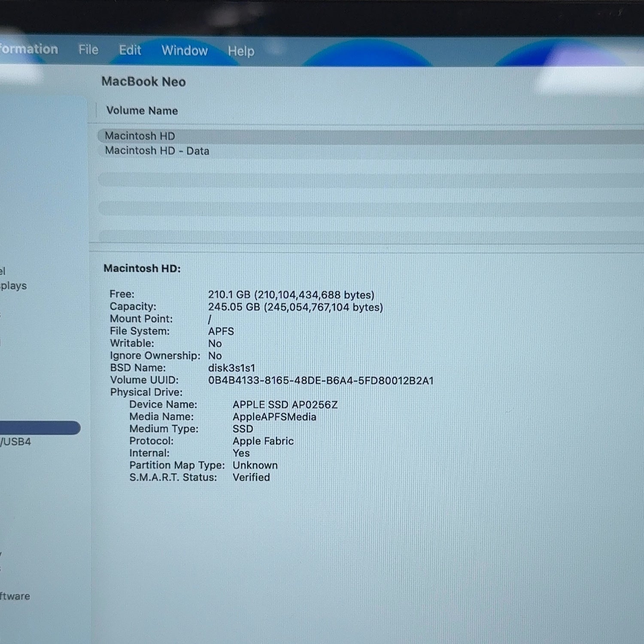Open the Window menu
This screenshot has width=644, height=644.
point(185,51)
